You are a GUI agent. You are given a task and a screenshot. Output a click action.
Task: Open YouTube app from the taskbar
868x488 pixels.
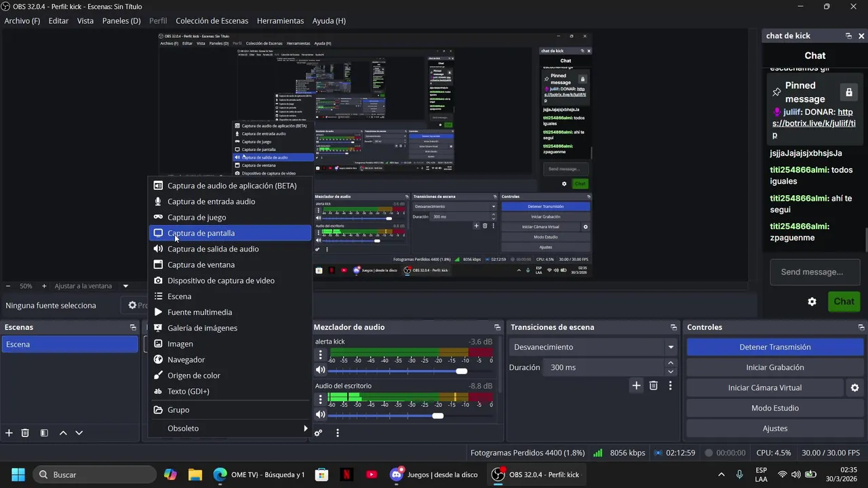[x=371, y=474]
